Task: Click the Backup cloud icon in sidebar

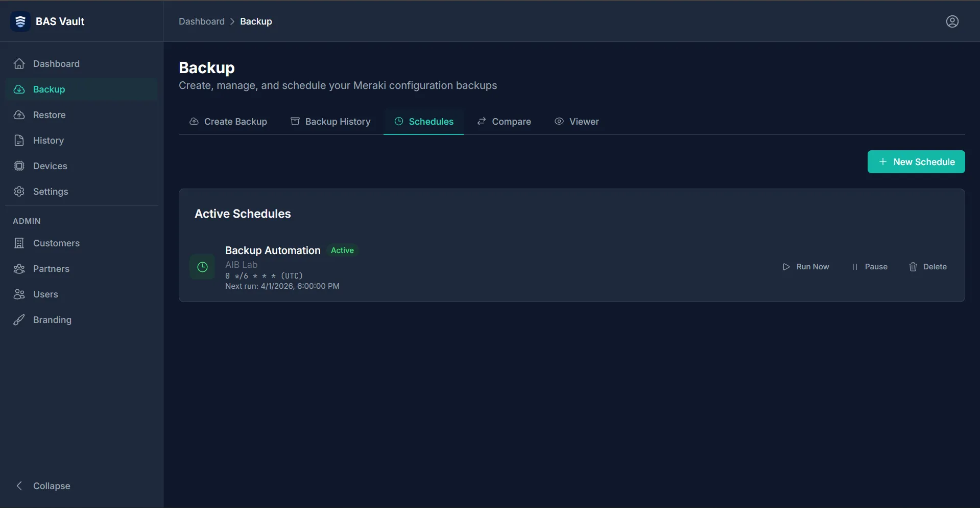Action: [19, 89]
